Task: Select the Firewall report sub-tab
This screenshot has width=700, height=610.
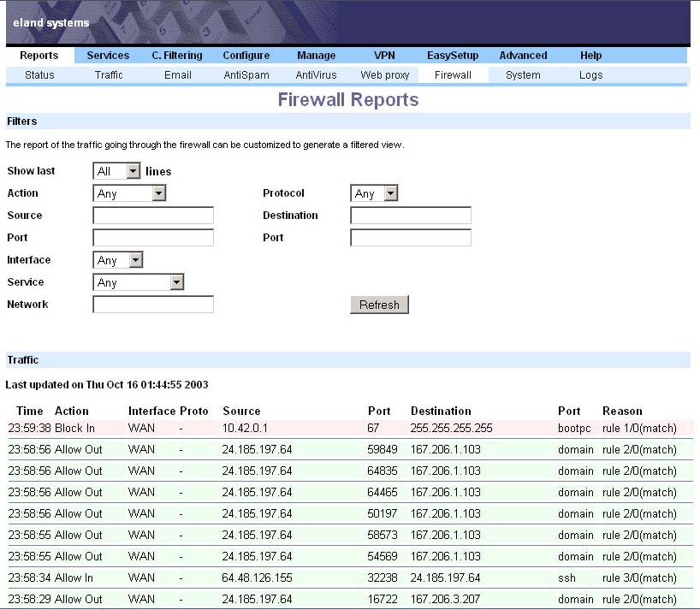Action: point(453,75)
